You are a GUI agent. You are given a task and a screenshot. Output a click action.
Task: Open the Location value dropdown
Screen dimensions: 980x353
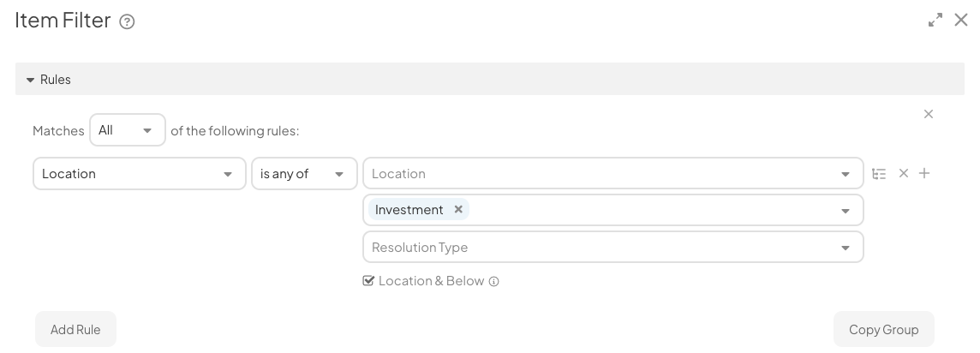pos(613,174)
